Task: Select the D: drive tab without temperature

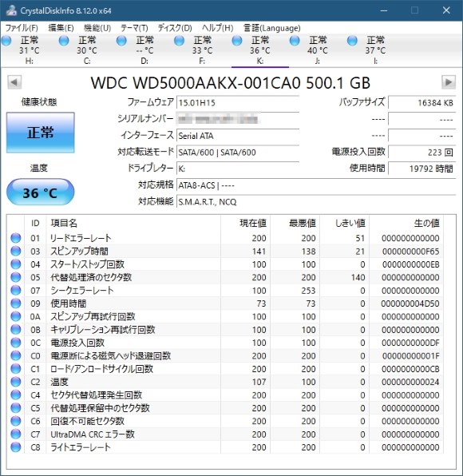Action: pos(144,50)
